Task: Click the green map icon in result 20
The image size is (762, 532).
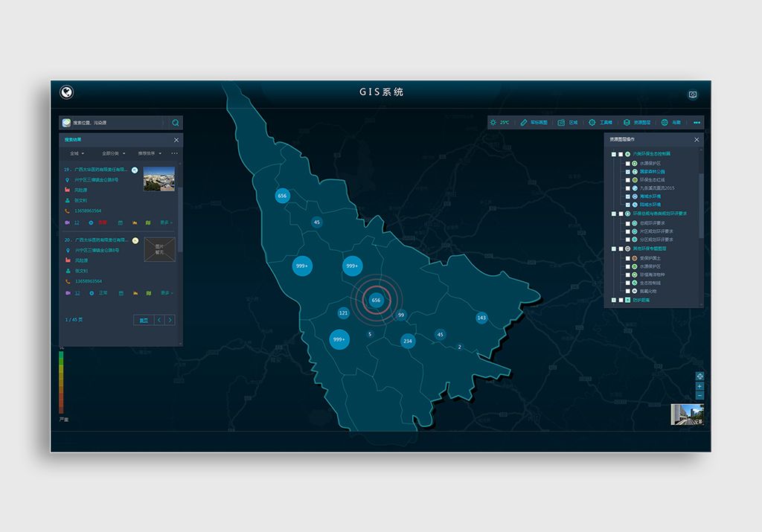Action: [149, 293]
